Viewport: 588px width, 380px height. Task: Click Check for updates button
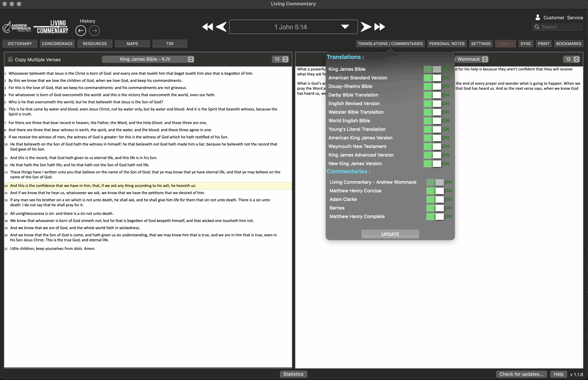(x=521, y=374)
